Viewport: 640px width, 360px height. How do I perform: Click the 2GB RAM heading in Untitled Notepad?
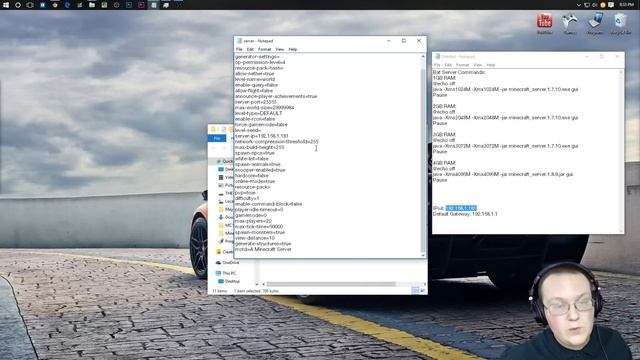tap(444, 106)
